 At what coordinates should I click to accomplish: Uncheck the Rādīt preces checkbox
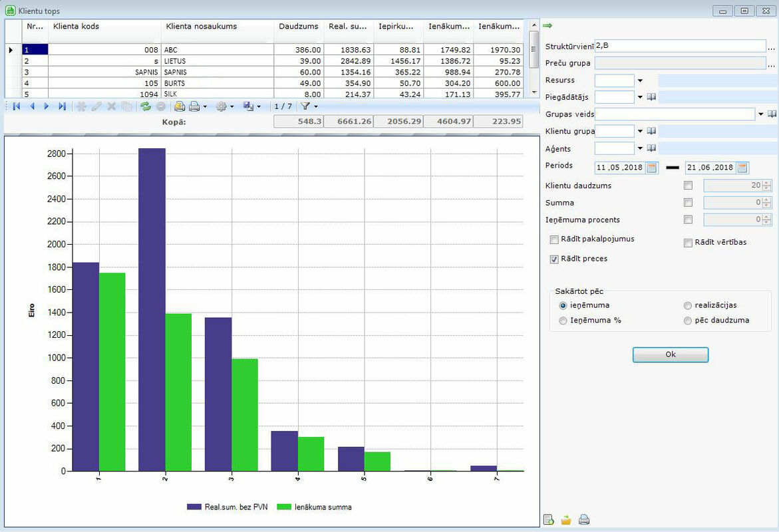click(x=554, y=259)
